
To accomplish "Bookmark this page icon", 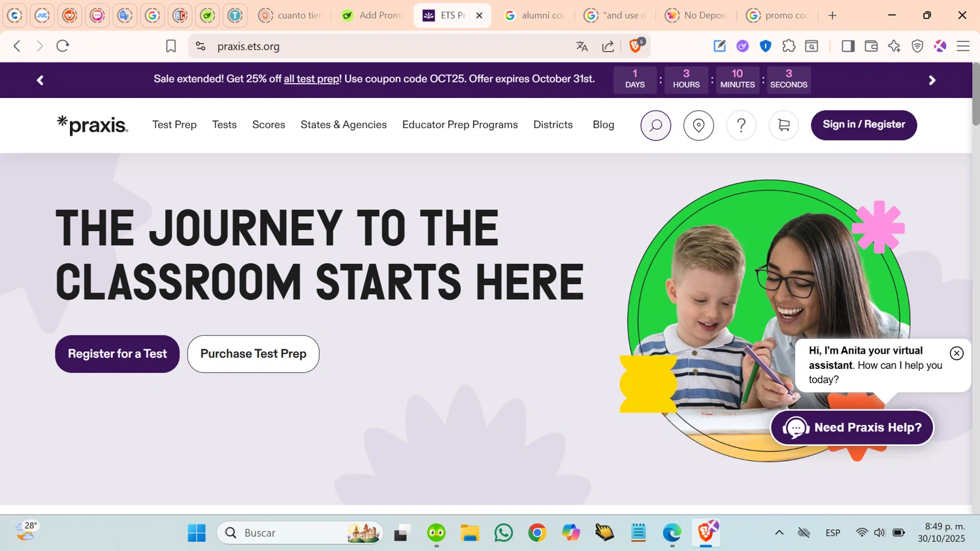I will (171, 46).
